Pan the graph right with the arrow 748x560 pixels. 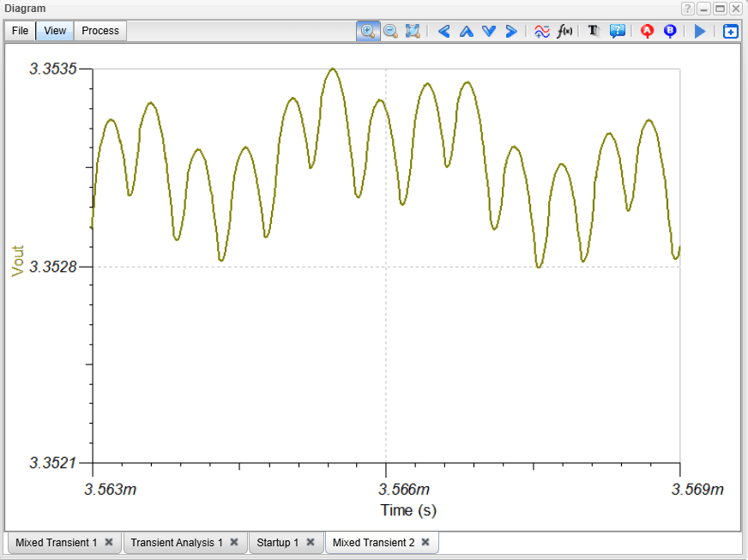coord(511,31)
